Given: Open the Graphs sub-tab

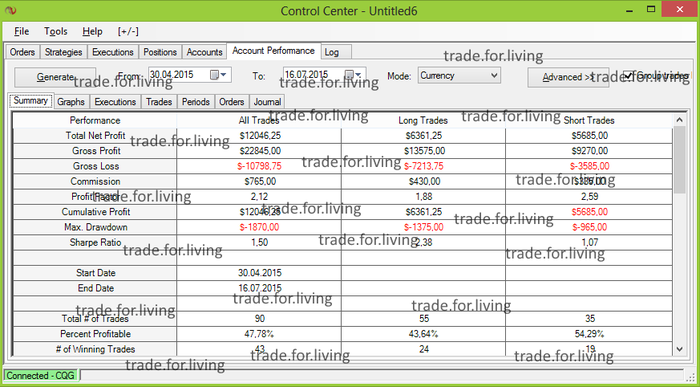Looking at the screenshot, I should (71, 101).
